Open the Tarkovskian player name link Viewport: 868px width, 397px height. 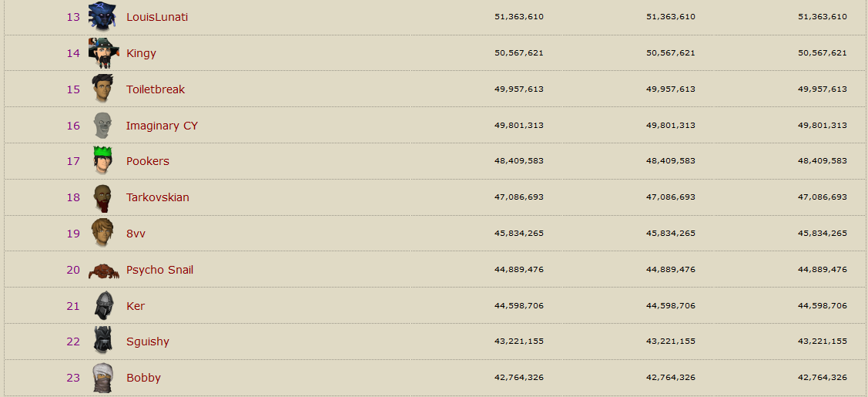158,197
